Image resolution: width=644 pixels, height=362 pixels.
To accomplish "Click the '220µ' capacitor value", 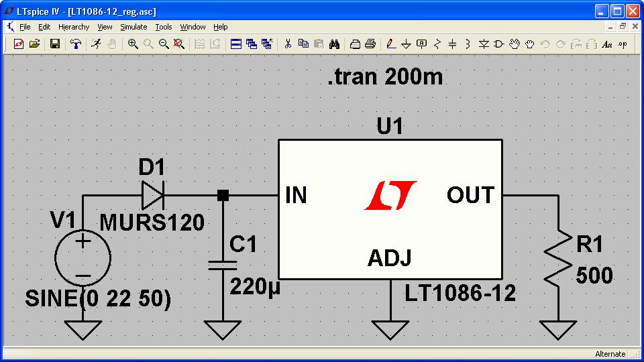I will [x=255, y=286].
